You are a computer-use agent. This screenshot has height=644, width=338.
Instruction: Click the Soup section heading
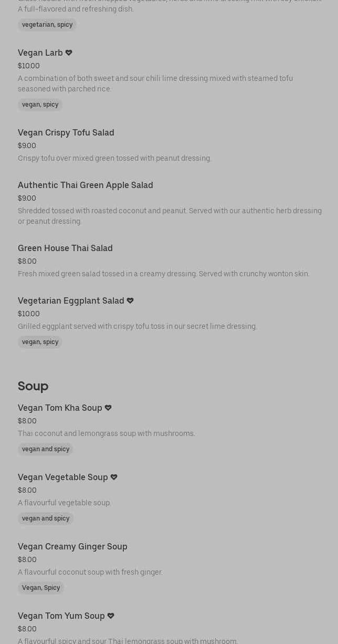(x=33, y=386)
